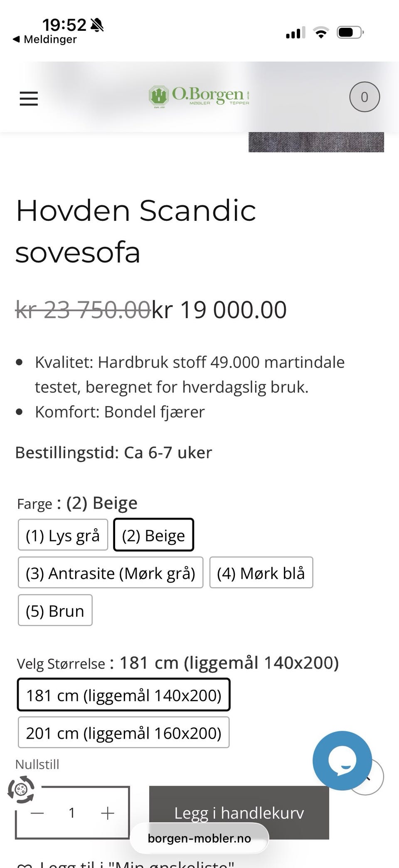This screenshot has height=868, width=399.
Task: Tap the wishlist heart icon
Action: (24, 864)
